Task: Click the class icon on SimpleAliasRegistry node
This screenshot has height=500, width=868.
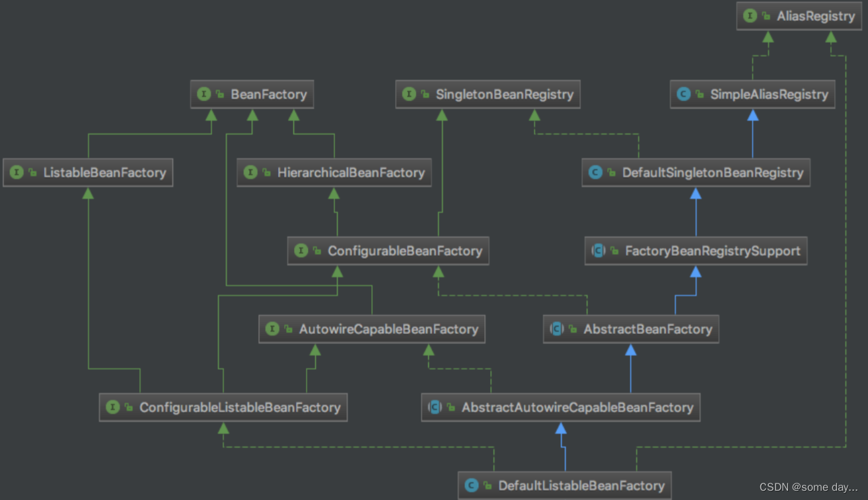Action: [x=683, y=94]
